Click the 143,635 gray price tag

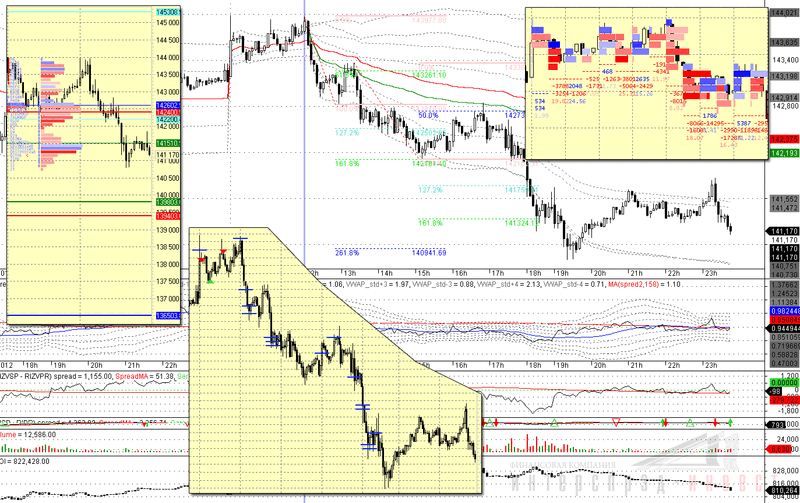pyautogui.click(x=784, y=43)
